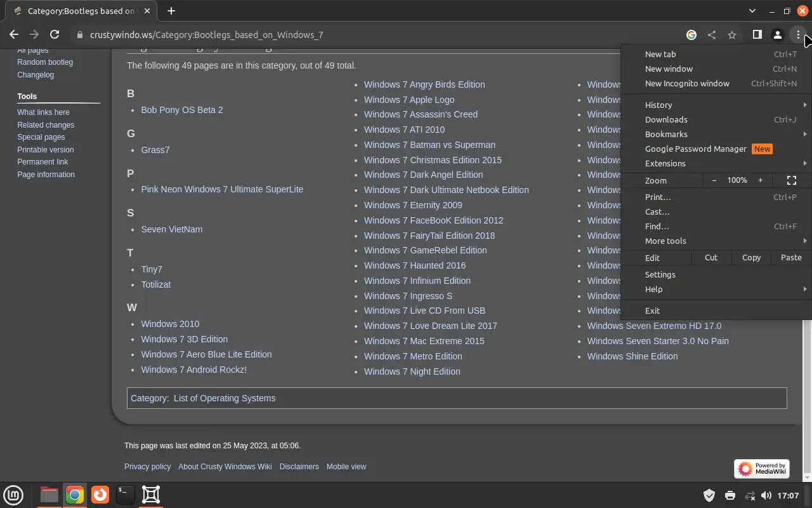812x508 pixels.
Task: Click Random bootleg in the sidebar
Action: click(x=45, y=62)
